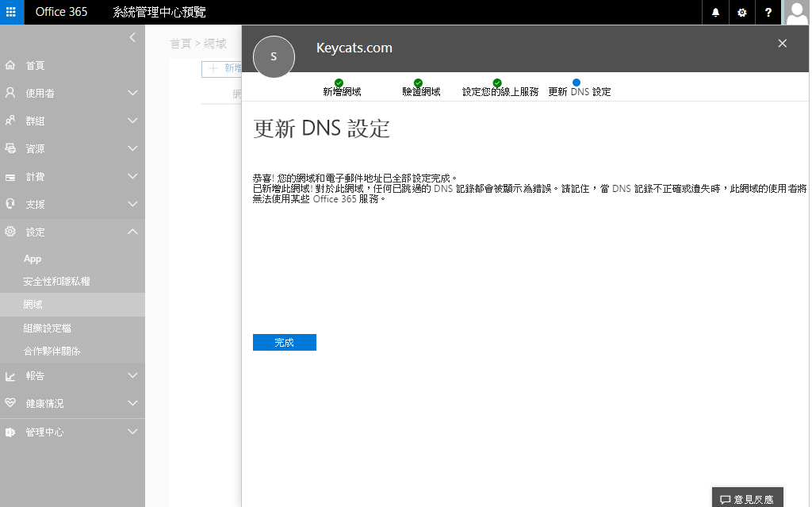The height and width of the screenshot is (507, 812).
Task: Expand the 使用者 menu chevron
Action: click(x=132, y=93)
